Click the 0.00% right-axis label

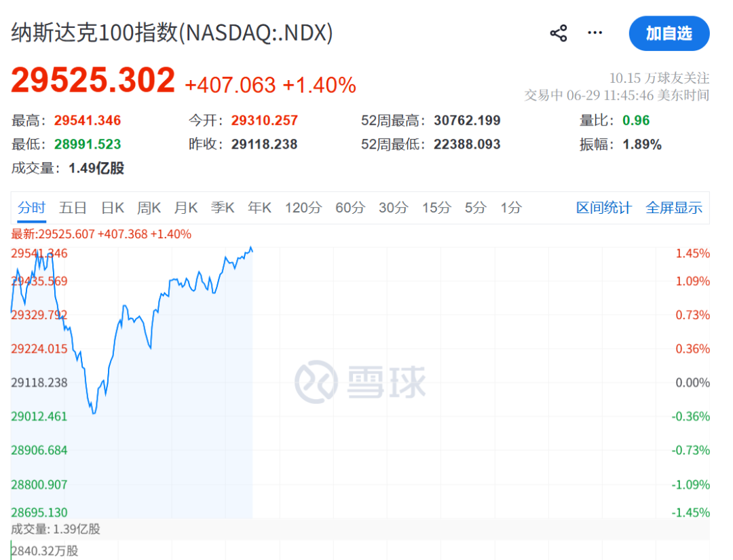[693, 382]
